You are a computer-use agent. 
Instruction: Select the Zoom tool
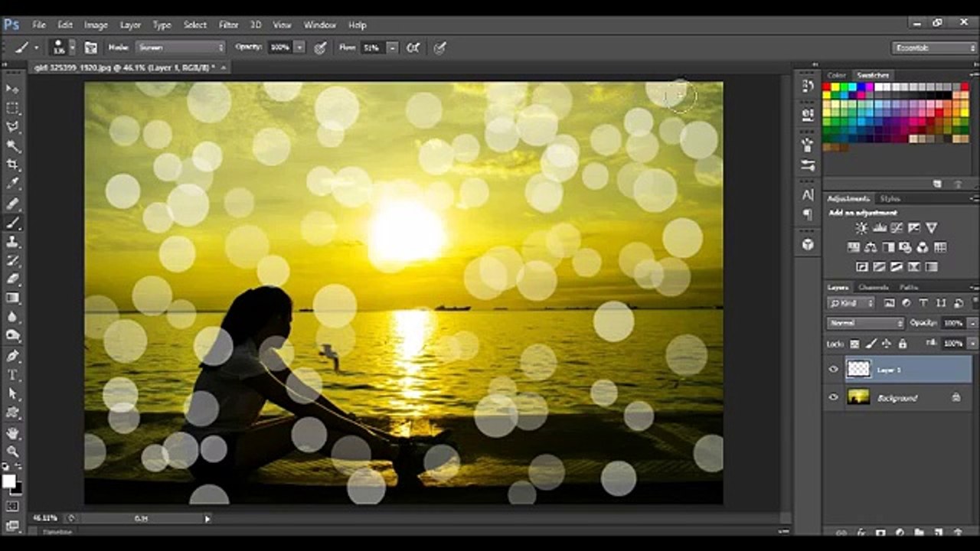coord(13,452)
